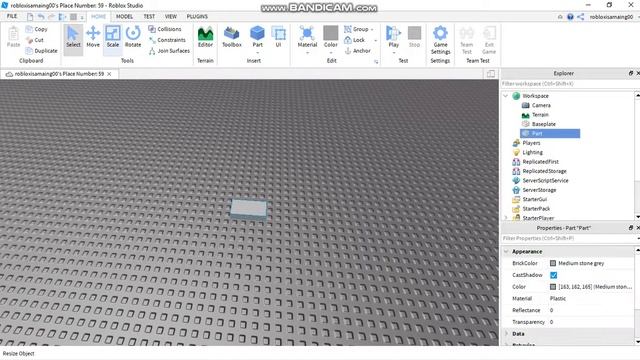The image size is (640, 360).
Task: Click the New file icon
Action: click(x=30, y=17)
